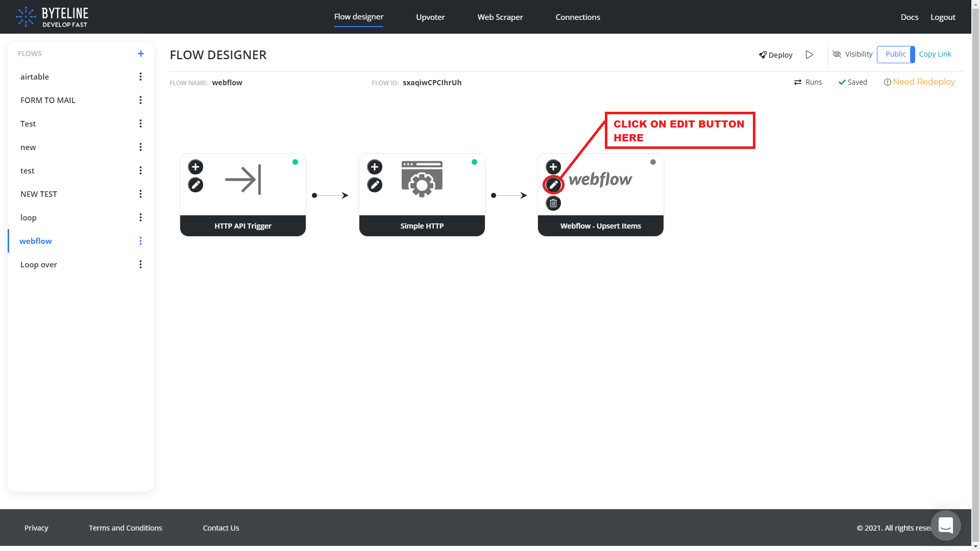Screen dimensions: 980x551
Task: Open the Connections tab
Action: coord(578,17)
